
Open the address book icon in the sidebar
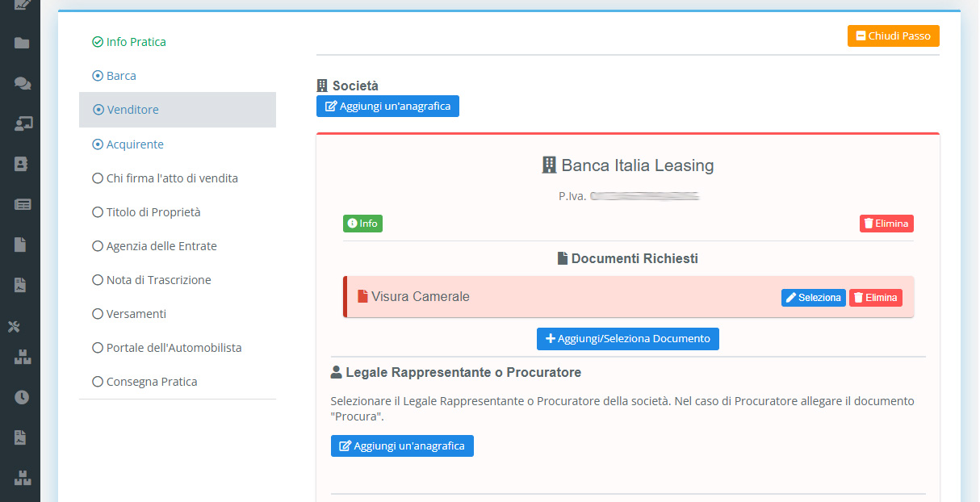22,164
